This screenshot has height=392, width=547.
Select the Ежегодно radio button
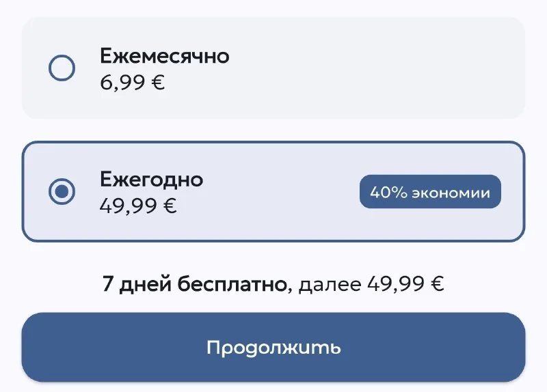(62, 192)
